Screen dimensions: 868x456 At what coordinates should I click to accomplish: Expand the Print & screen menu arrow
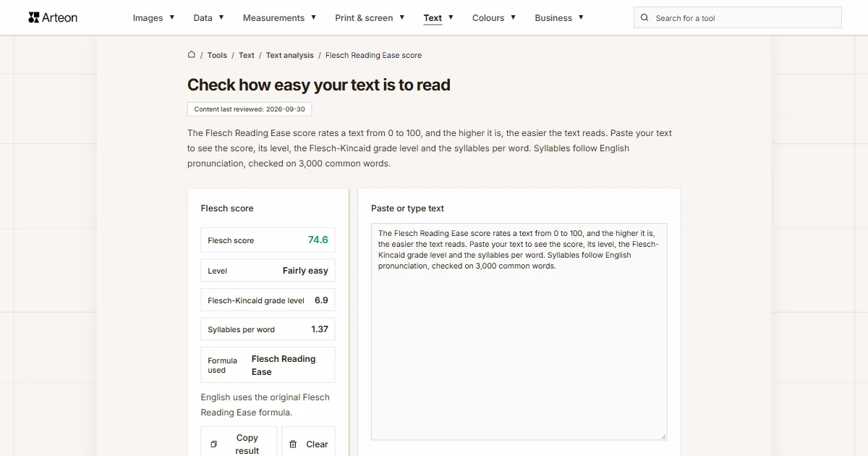(x=401, y=17)
